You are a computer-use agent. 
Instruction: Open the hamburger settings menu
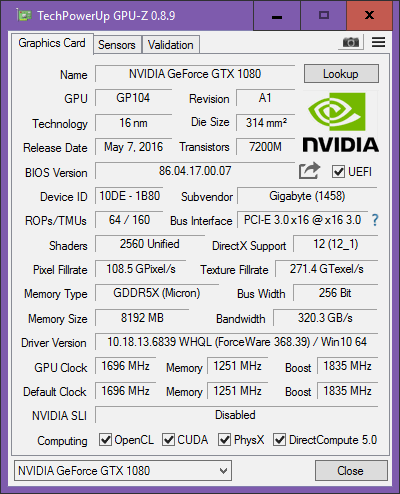pos(378,42)
